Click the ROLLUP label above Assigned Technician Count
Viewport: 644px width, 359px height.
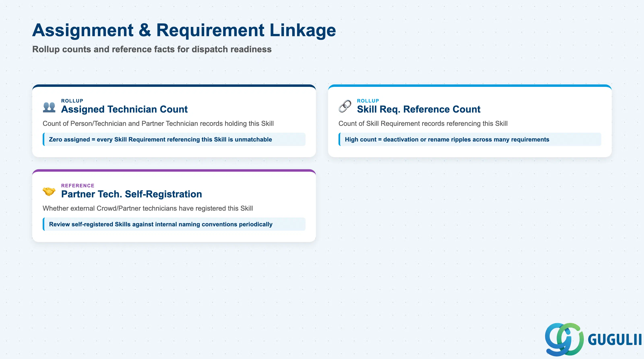pyautogui.click(x=72, y=101)
